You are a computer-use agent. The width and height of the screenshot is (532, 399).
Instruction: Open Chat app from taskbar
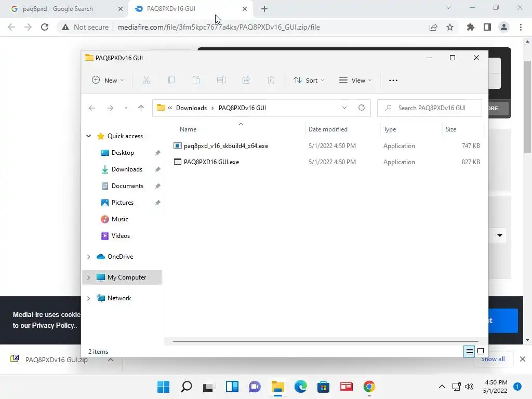pyautogui.click(x=255, y=387)
